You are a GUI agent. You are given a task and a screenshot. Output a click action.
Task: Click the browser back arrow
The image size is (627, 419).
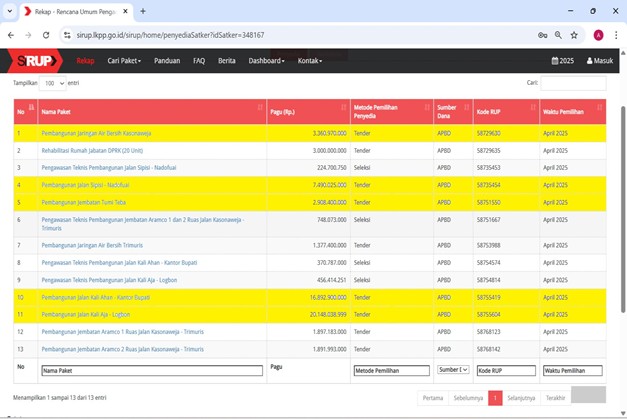point(11,34)
